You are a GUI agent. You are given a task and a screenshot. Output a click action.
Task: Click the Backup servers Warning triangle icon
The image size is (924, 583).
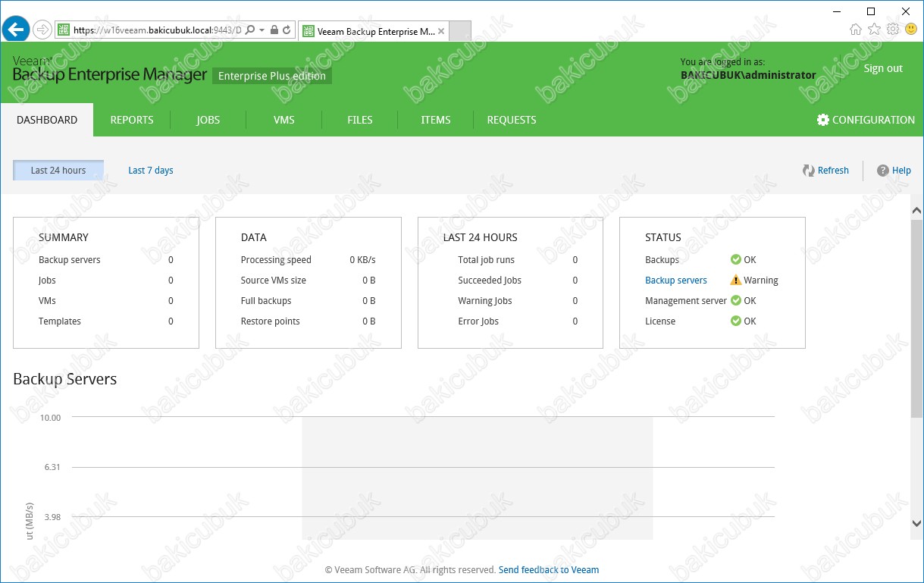click(735, 281)
